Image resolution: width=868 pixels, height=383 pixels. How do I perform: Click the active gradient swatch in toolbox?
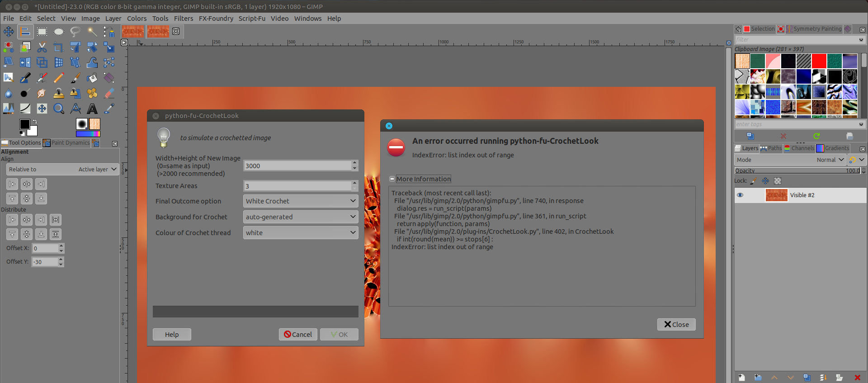point(88,134)
